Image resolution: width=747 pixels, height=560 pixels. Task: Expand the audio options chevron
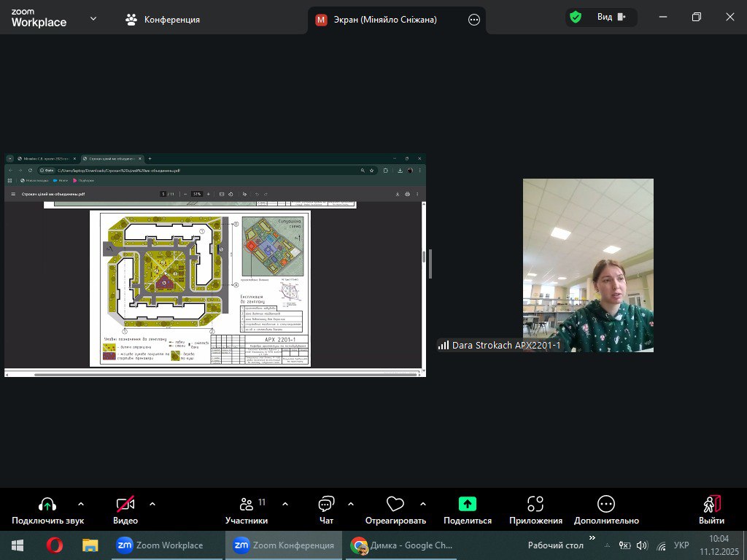[x=81, y=503]
